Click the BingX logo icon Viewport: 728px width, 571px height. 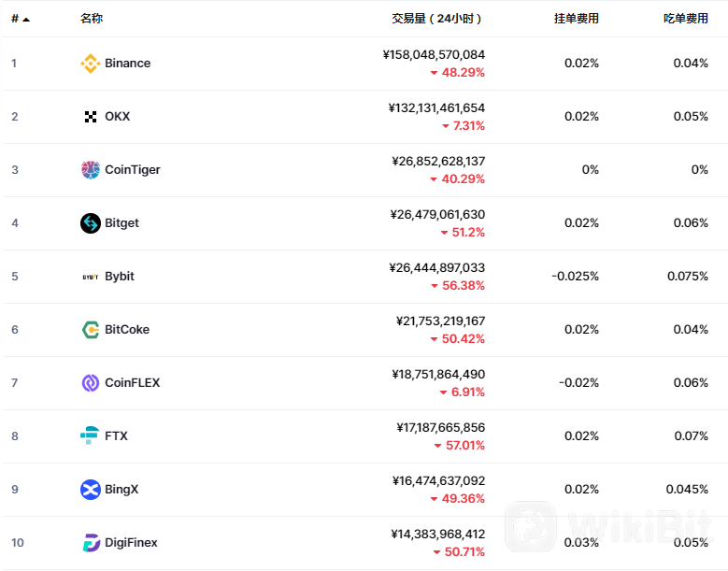91,490
